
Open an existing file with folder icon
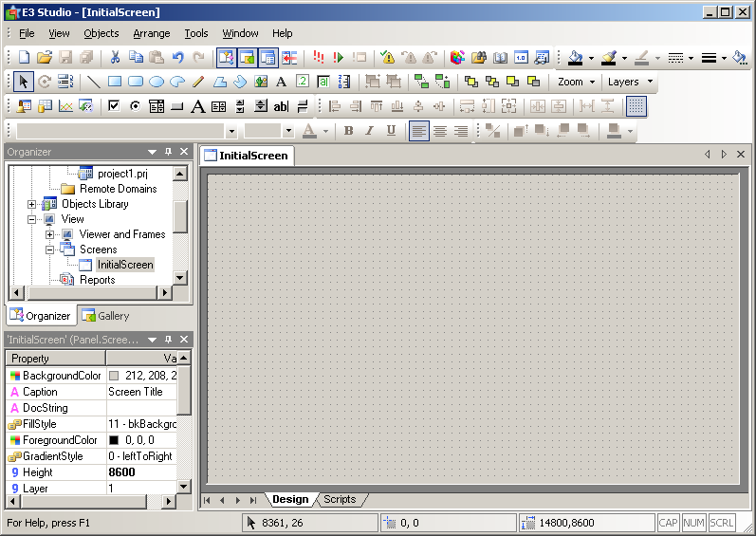tap(45, 58)
